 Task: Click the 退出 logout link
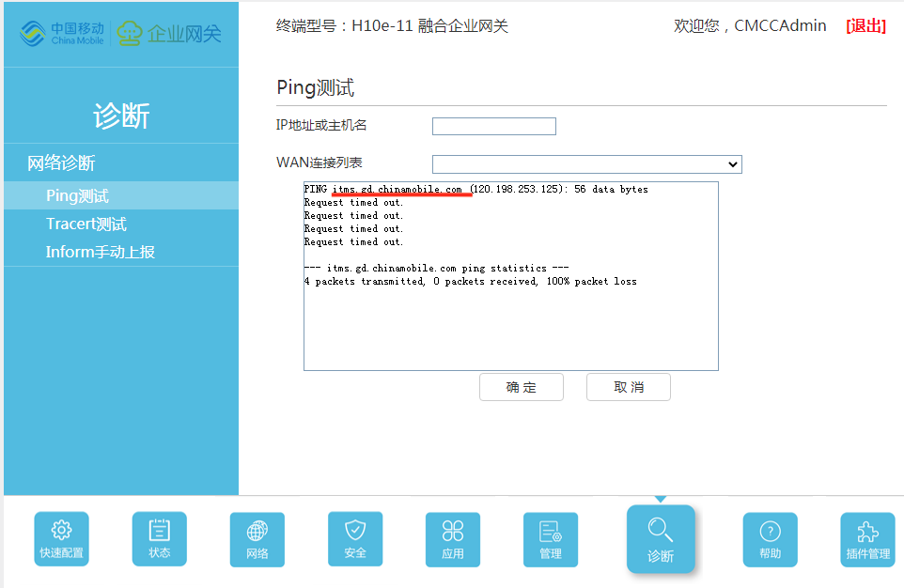pyautogui.click(x=865, y=26)
